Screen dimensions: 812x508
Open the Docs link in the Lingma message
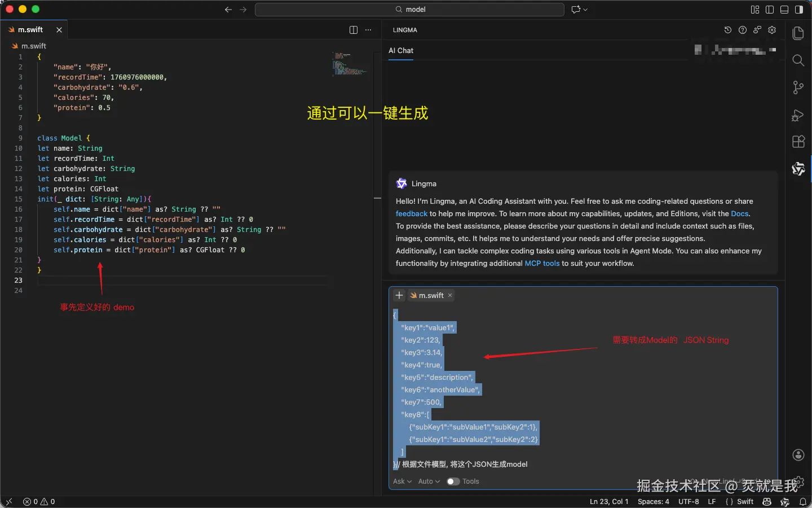point(740,214)
